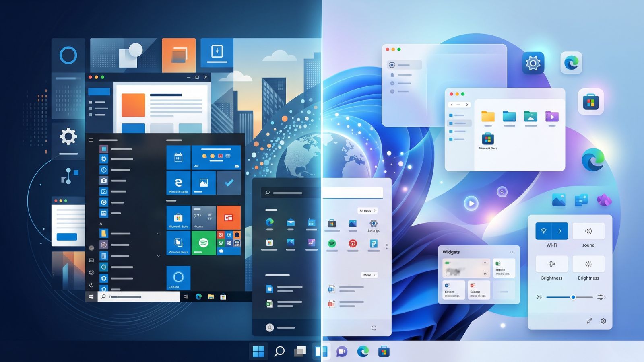
Task: Expand the calculator row chevron in app list
Action: [x=158, y=256]
